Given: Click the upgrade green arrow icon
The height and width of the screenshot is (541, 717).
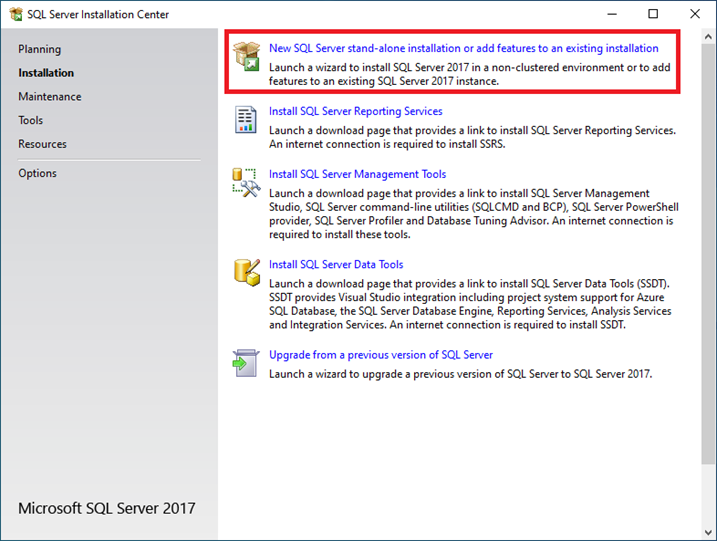Looking at the screenshot, I should [246, 363].
